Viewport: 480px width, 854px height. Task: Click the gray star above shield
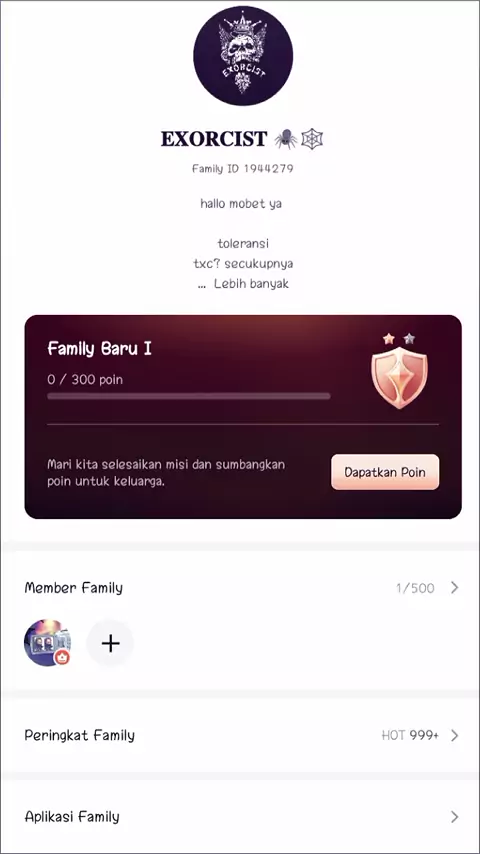(409, 339)
